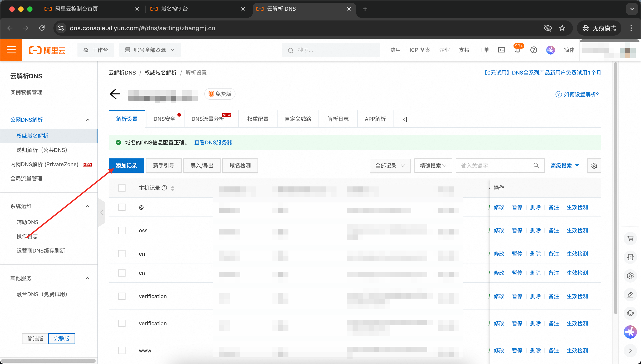Open the browser tab list chevron

632,9
